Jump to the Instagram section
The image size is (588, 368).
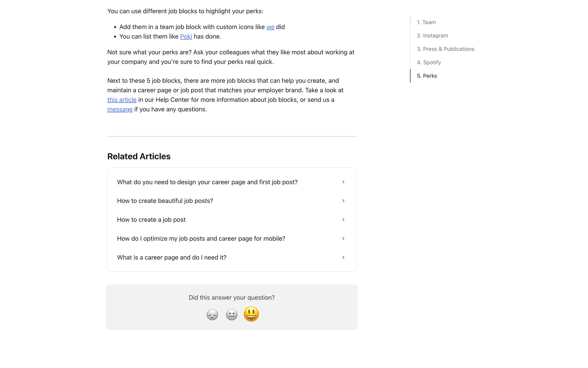click(432, 36)
